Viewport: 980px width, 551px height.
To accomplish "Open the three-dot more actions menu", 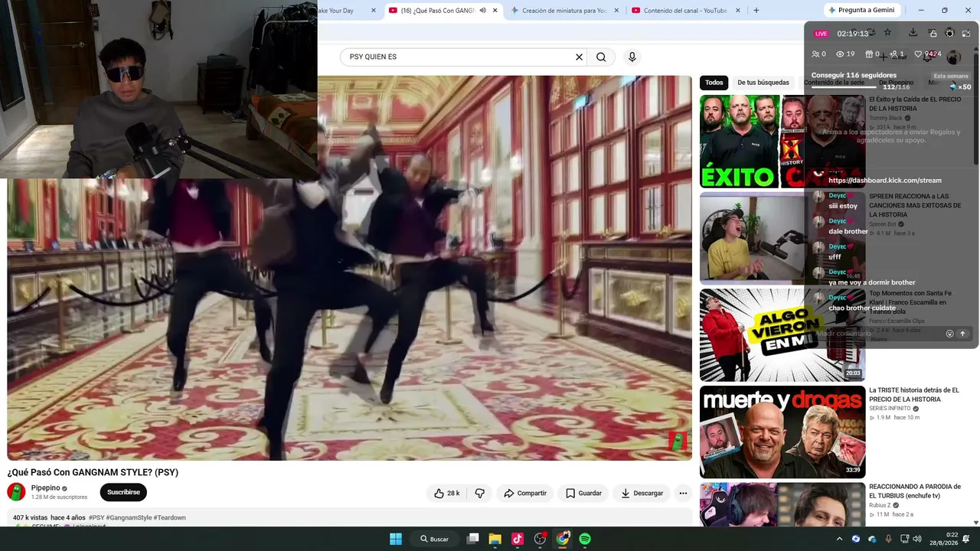I will [x=683, y=494].
